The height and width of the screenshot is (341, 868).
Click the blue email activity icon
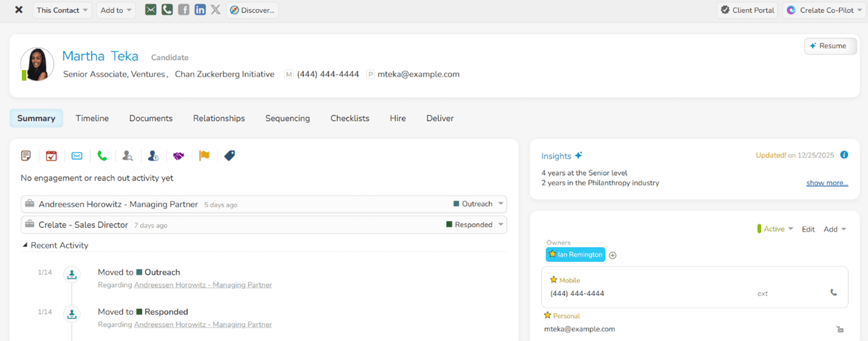(77, 156)
